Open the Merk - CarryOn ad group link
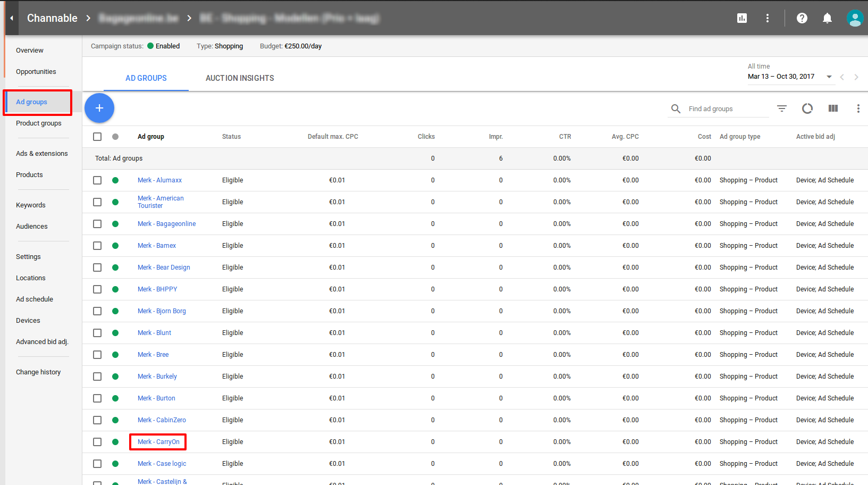The image size is (868, 485). coord(158,442)
